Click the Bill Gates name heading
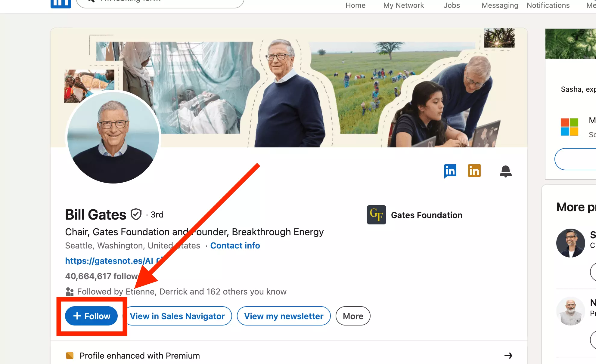This screenshot has height=364, width=596. click(96, 214)
